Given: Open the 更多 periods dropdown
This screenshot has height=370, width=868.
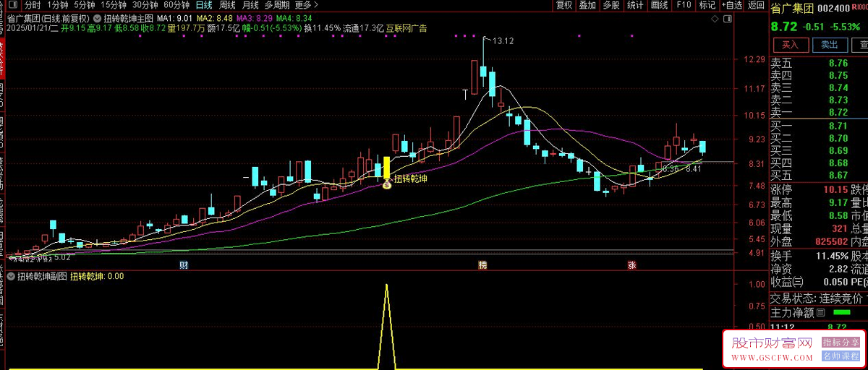Looking at the screenshot, I should click(x=307, y=5).
